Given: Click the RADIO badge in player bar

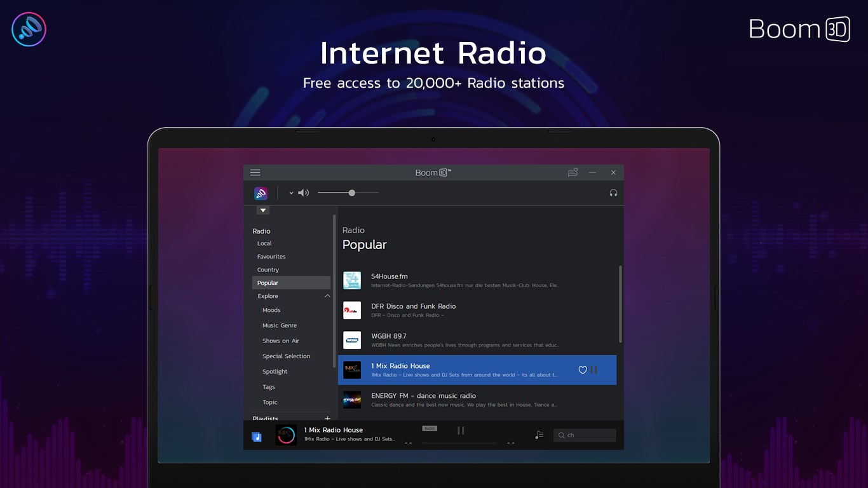Looking at the screenshot, I should (x=430, y=428).
